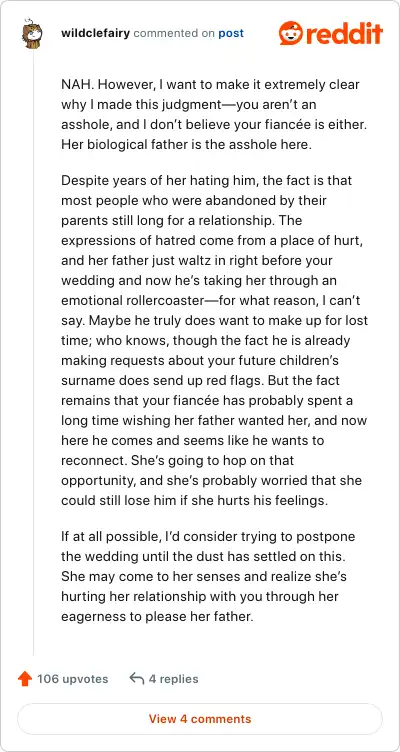Open the "View 4 comments" button
The width and height of the screenshot is (400, 752).
(x=200, y=719)
